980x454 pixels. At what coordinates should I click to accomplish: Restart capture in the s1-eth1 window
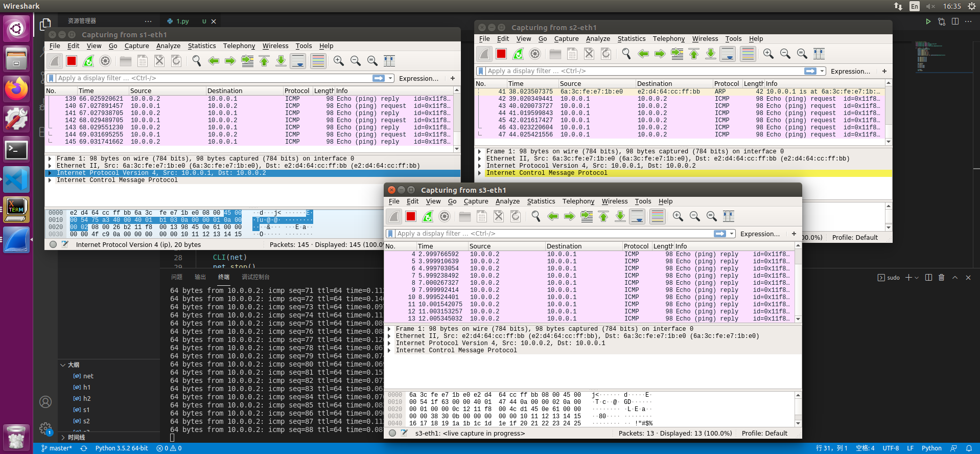pos(88,61)
